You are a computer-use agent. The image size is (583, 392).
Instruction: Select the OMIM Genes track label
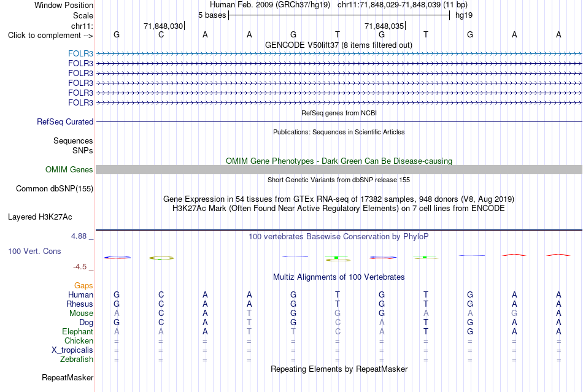click(x=69, y=170)
